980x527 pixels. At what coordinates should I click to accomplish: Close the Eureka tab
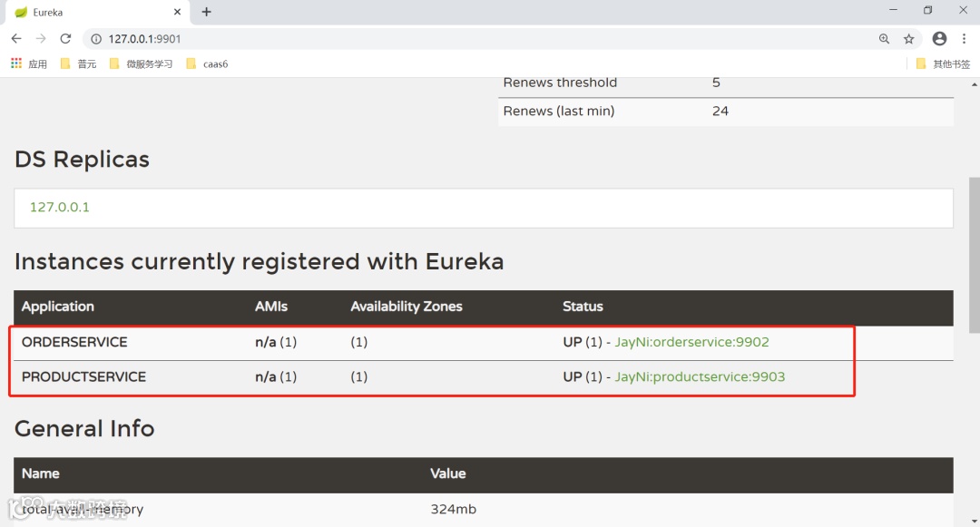coord(178,12)
